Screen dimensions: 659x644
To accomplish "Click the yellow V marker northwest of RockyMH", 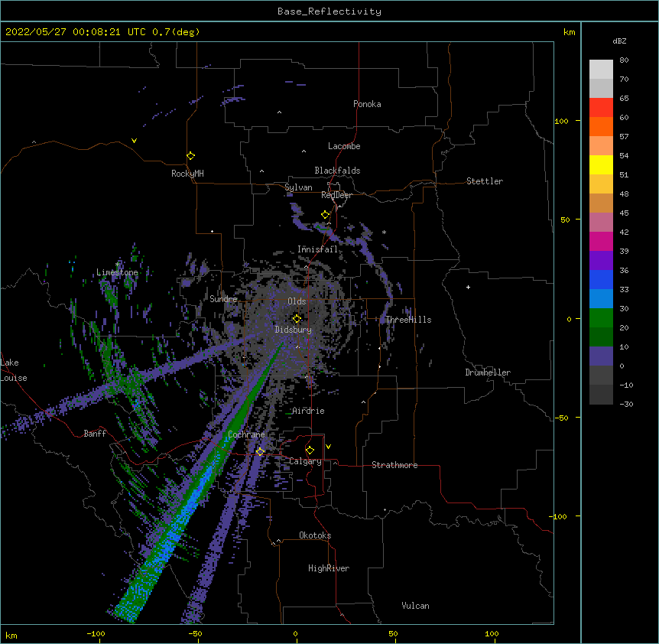I will tap(134, 141).
